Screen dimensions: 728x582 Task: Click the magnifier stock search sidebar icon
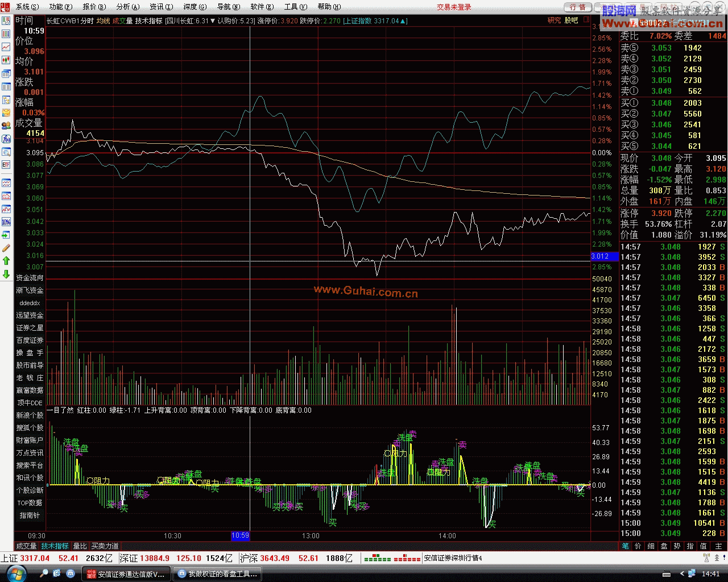point(6,152)
